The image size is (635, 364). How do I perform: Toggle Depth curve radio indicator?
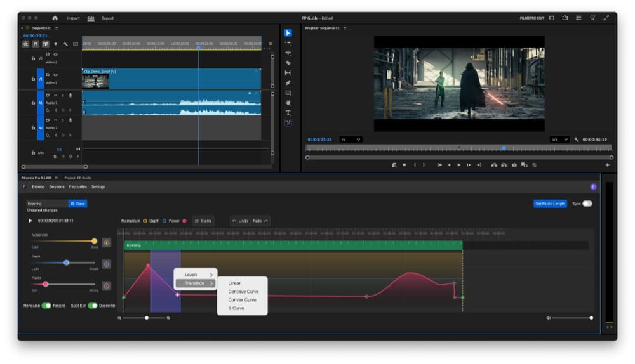[x=164, y=221]
